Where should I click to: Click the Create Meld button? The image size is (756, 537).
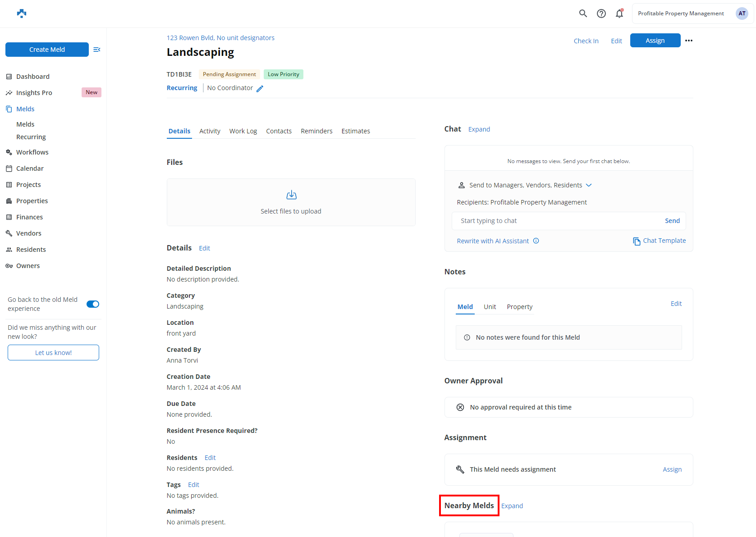47,50
